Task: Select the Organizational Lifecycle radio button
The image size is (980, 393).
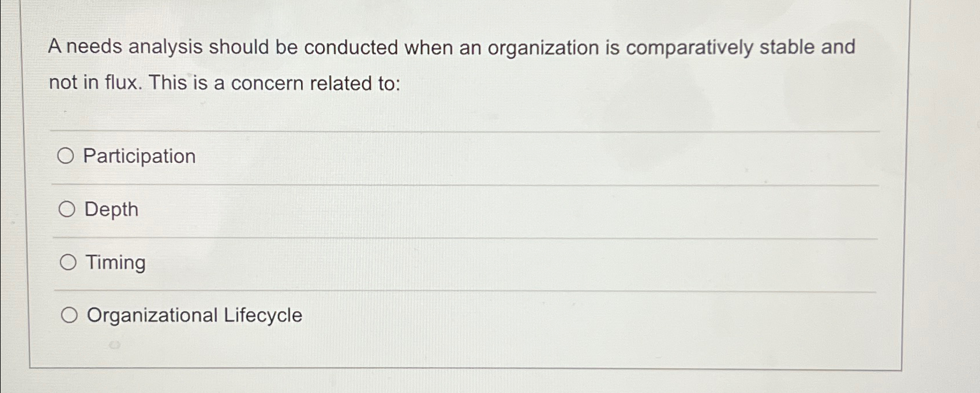Action: [x=70, y=315]
